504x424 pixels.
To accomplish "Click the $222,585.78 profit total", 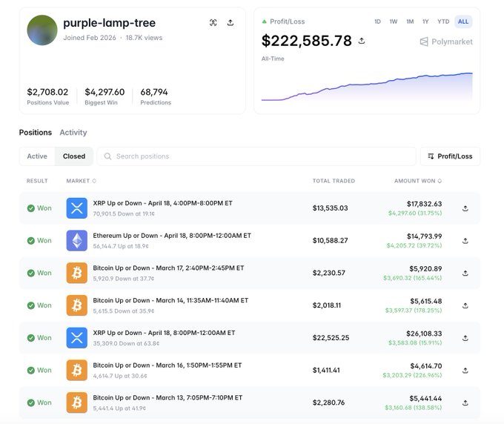I will (x=307, y=41).
